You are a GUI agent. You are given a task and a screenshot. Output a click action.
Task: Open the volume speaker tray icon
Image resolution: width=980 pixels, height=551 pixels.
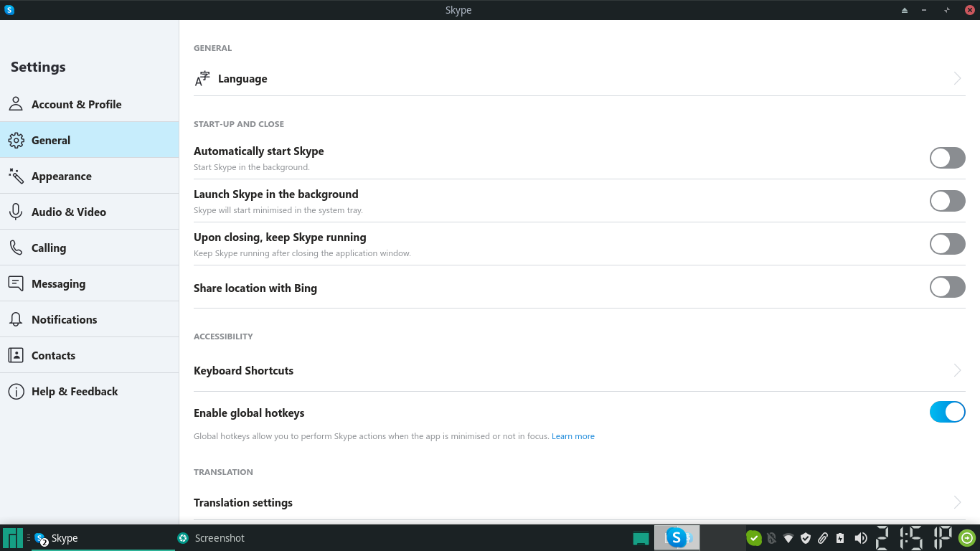861,538
